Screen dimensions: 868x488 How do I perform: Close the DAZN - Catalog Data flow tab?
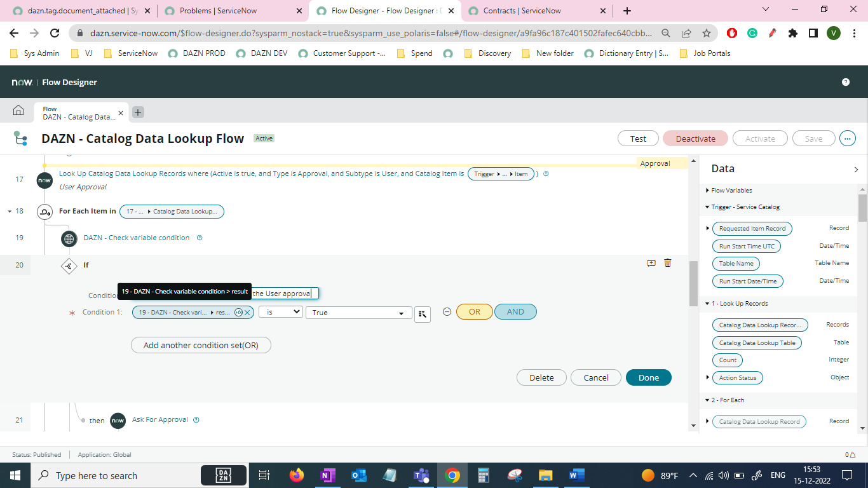(x=121, y=112)
